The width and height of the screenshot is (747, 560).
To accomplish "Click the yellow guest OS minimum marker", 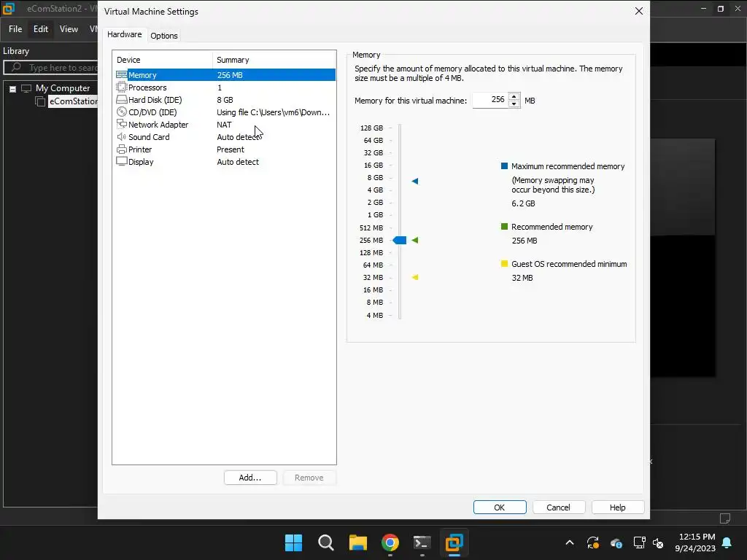I will [415, 277].
